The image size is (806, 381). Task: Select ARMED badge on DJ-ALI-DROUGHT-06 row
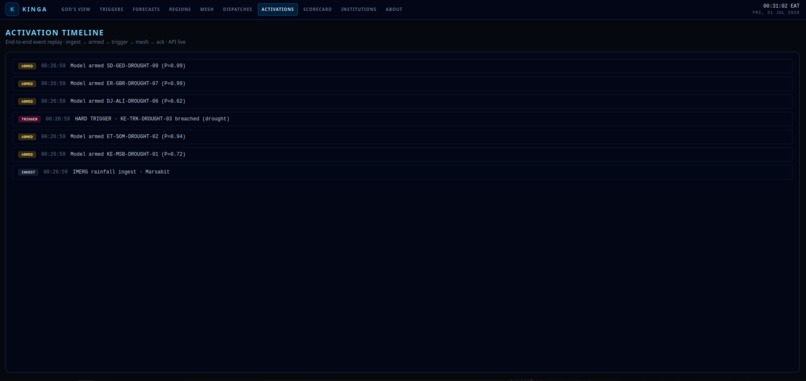coord(27,101)
